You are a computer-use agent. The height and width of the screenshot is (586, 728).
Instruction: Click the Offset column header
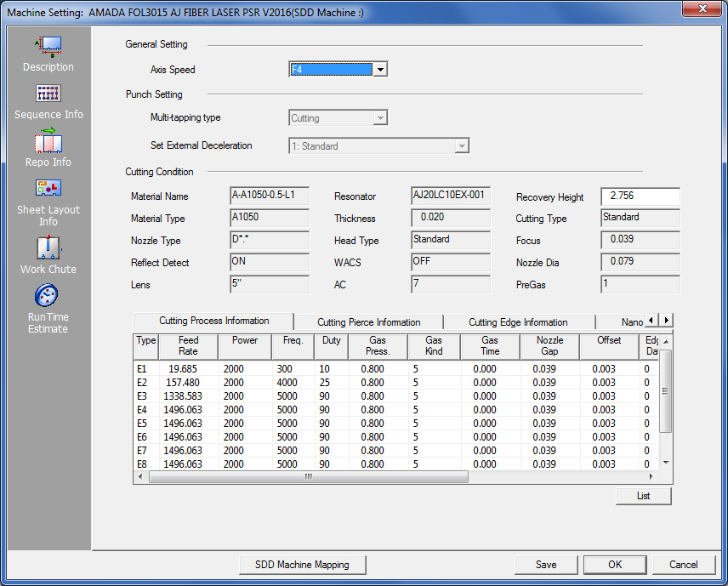click(x=609, y=346)
